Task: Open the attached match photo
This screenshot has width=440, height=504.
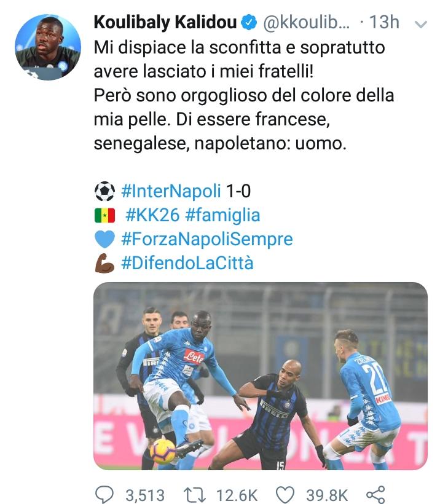Action: pyautogui.click(x=261, y=376)
